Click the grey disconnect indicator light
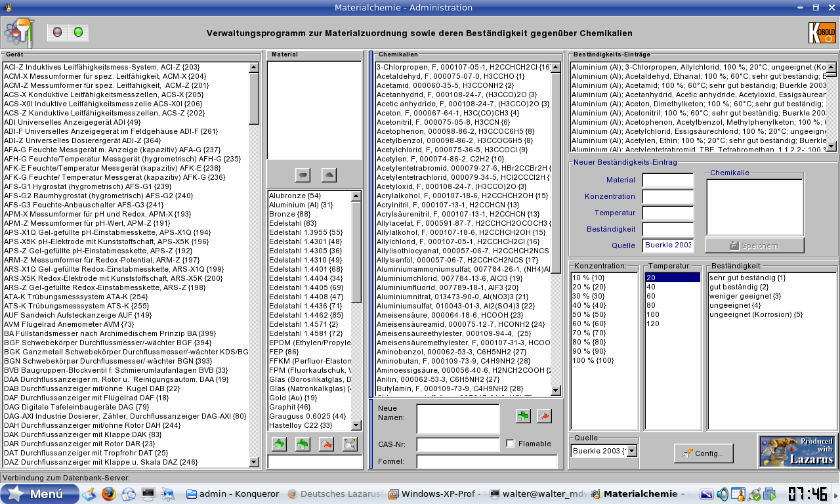Image resolution: width=840 pixels, height=504 pixels. (x=58, y=32)
